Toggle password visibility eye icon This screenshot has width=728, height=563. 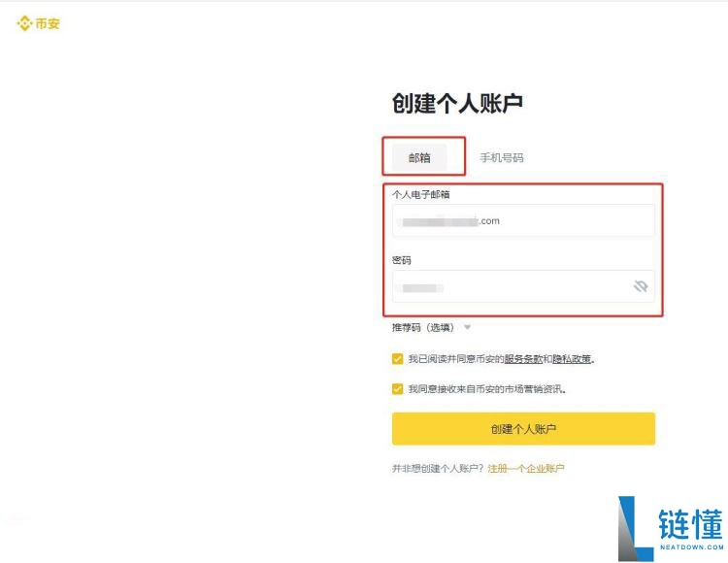[x=641, y=286]
